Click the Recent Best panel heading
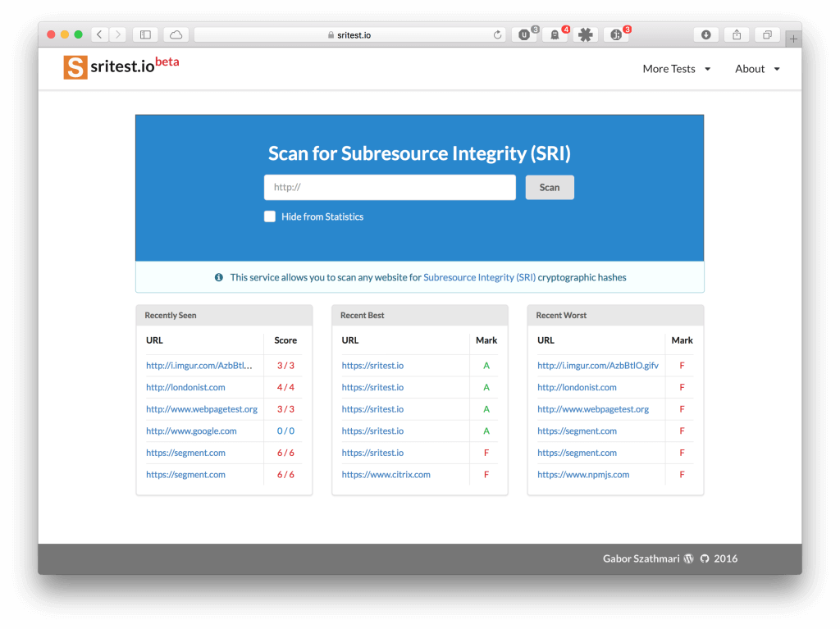Screen dimensions: 840x629 (362, 316)
